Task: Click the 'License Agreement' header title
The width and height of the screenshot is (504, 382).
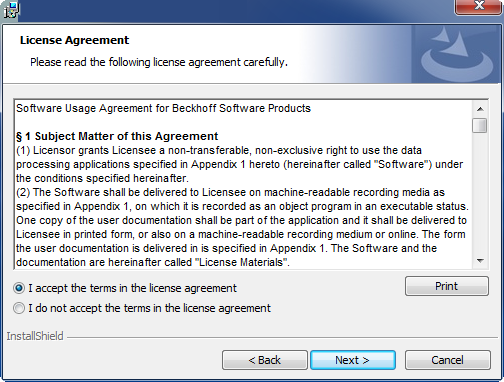Action: (74, 40)
